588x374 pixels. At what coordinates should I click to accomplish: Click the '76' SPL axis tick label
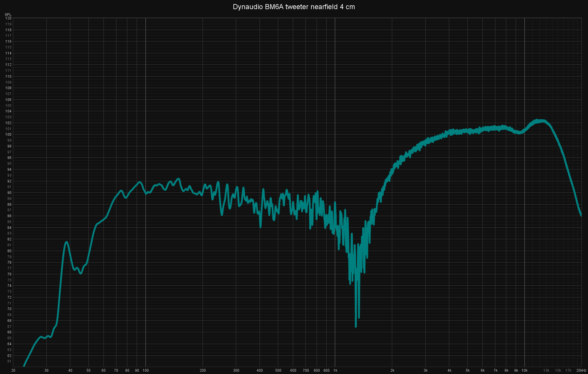(x=9, y=274)
